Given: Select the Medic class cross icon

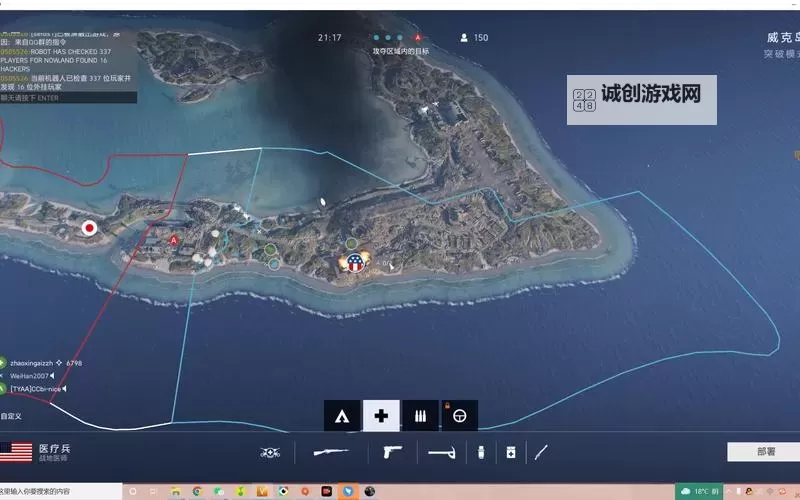Looking at the screenshot, I should tap(381, 416).
